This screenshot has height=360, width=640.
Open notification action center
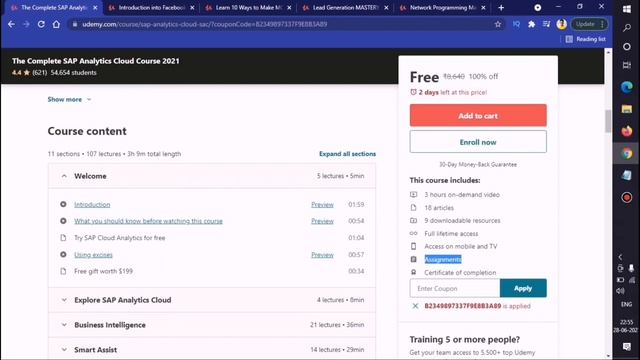pos(627,346)
